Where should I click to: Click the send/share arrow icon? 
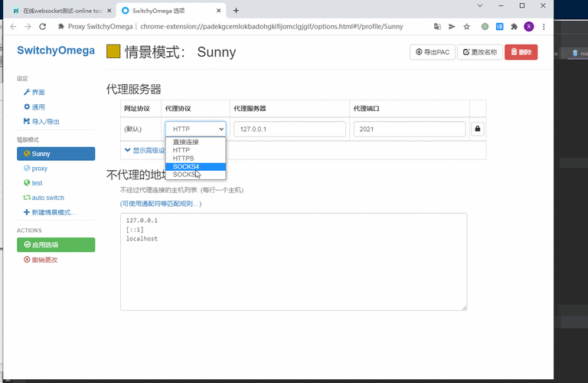[x=452, y=27]
